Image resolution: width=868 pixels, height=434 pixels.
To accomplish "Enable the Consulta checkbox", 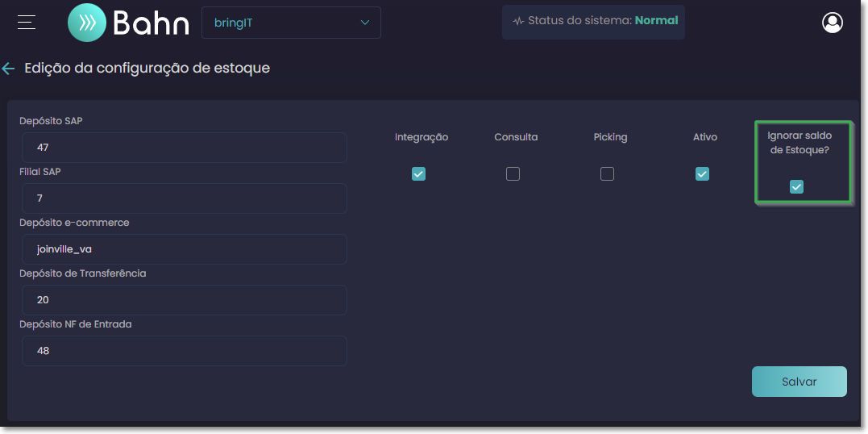I will tap(513, 174).
